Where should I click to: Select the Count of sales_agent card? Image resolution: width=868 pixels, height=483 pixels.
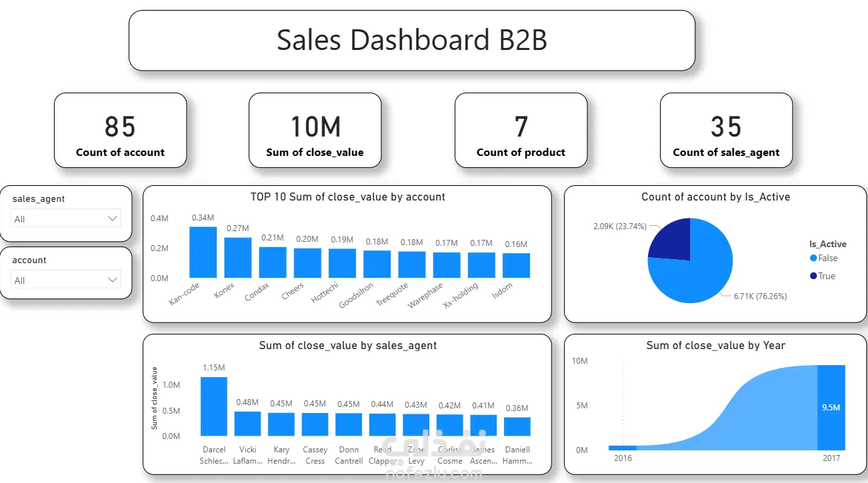click(726, 131)
